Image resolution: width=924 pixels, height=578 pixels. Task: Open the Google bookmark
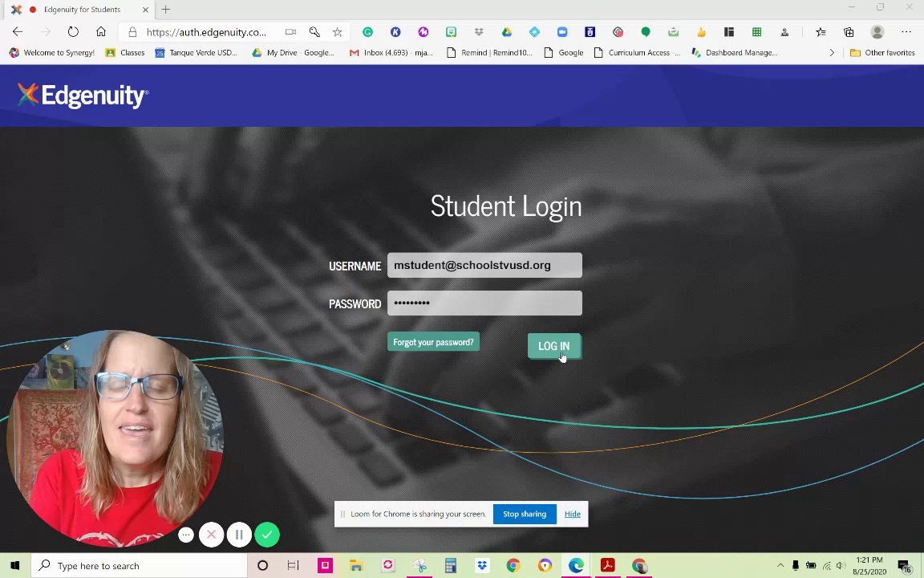564,52
